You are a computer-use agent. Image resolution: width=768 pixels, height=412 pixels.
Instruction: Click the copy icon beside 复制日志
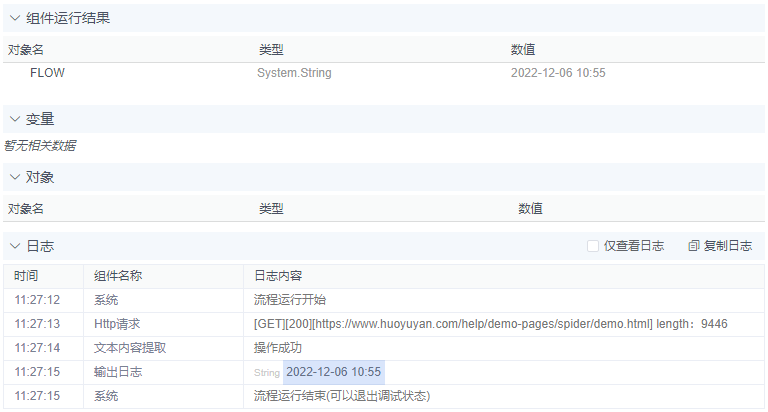point(694,246)
